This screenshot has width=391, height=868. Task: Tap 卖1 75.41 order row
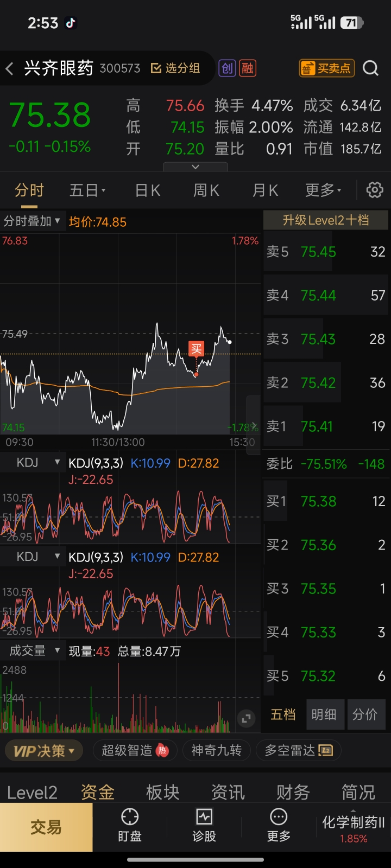[326, 426]
